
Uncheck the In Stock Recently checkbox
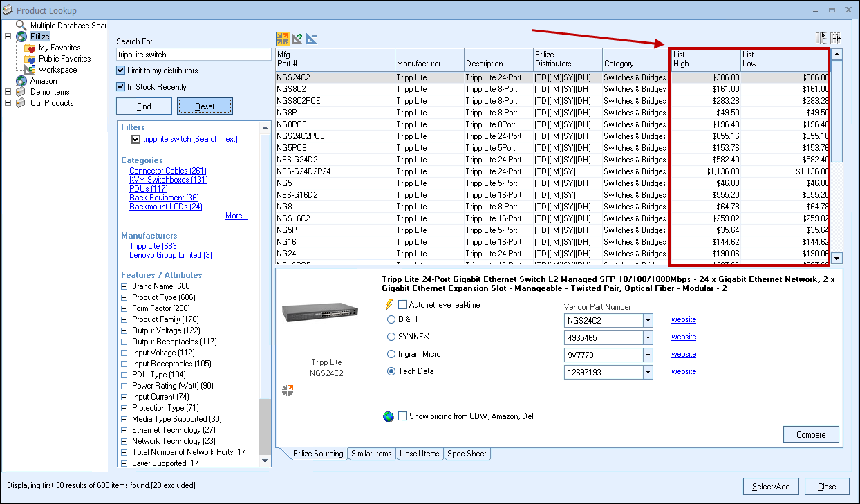[x=121, y=87]
